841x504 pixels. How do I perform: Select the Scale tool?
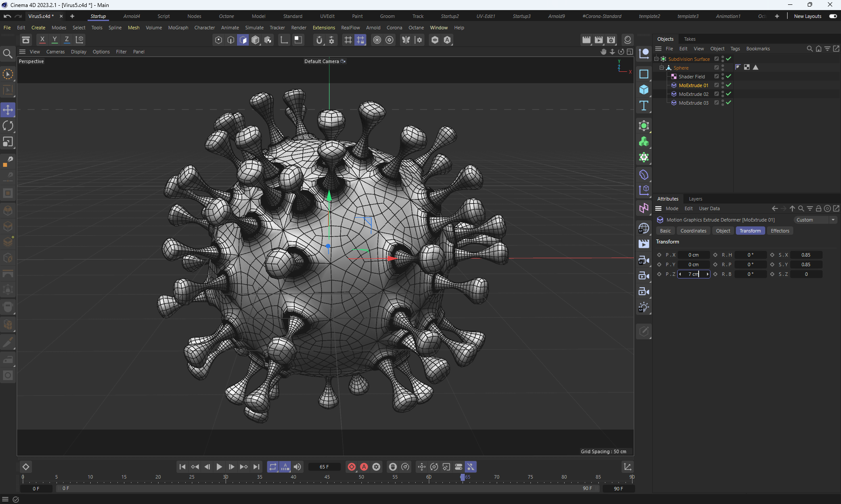click(x=8, y=142)
